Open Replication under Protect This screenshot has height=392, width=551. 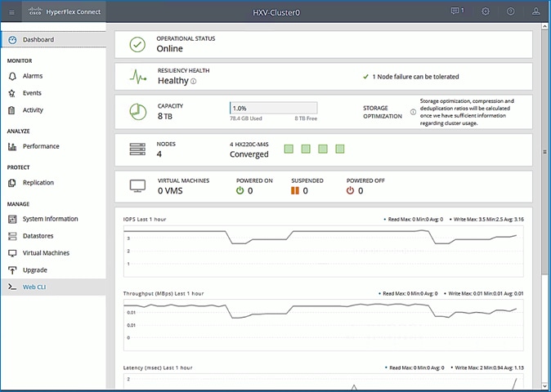pos(38,183)
